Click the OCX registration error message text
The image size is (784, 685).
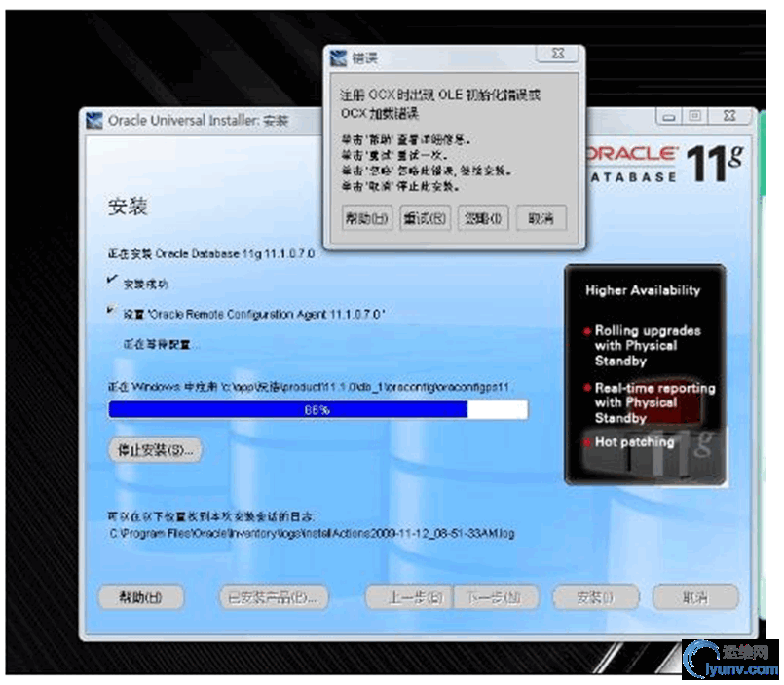(440, 104)
